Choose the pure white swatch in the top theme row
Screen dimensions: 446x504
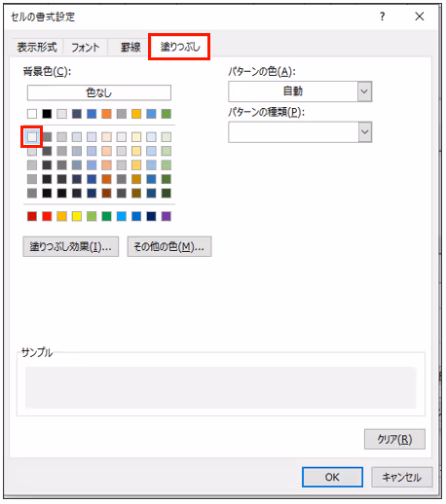point(32,114)
